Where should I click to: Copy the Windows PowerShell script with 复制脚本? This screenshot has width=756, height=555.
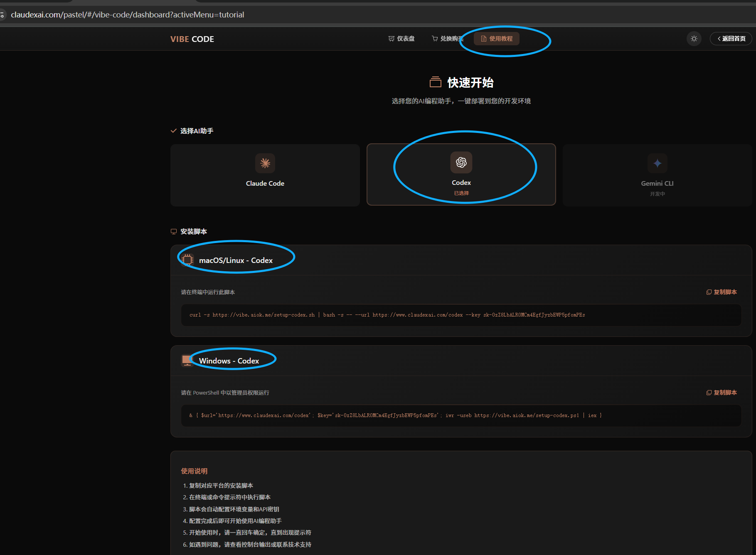coord(722,393)
